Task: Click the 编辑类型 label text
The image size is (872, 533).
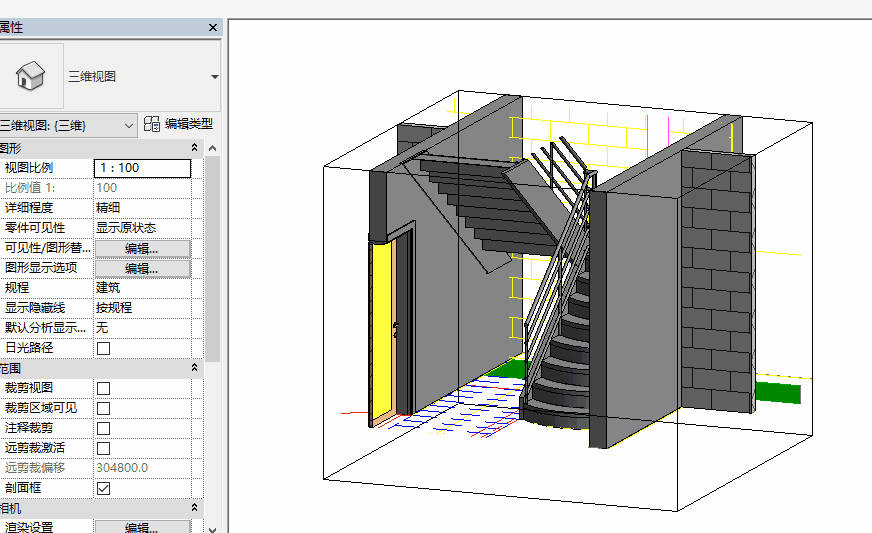Action: click(x=189, y=124)
